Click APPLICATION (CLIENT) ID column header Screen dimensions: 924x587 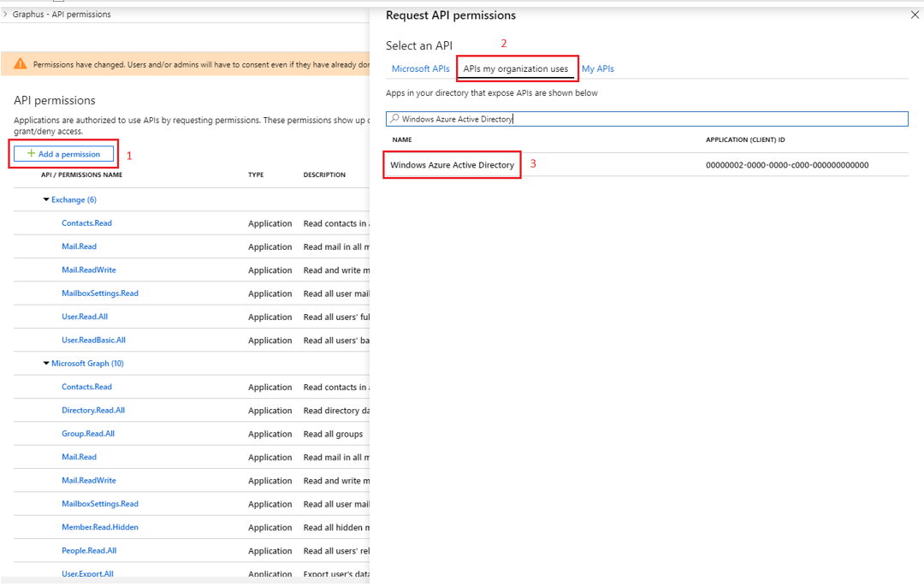(745, 139)
